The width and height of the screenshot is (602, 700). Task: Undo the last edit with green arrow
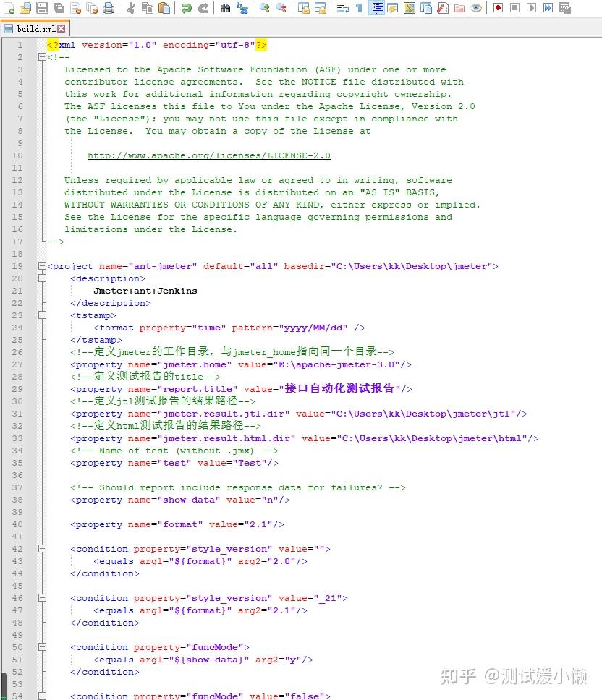click(186, 7)
